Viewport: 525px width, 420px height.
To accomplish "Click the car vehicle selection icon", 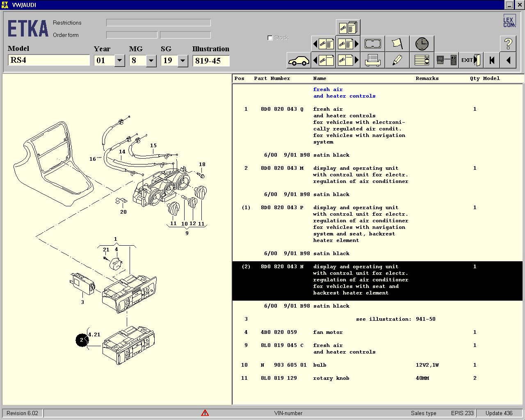I will click(299, 60).
